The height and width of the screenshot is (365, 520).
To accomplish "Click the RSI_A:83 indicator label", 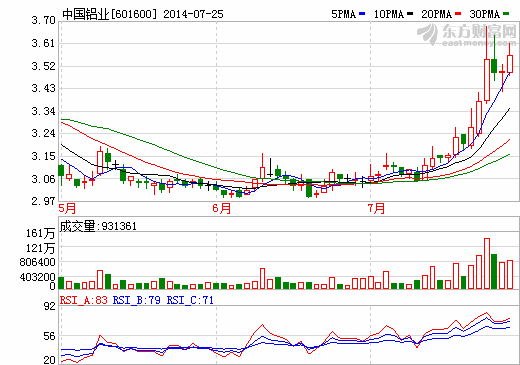I will (84, 300).
